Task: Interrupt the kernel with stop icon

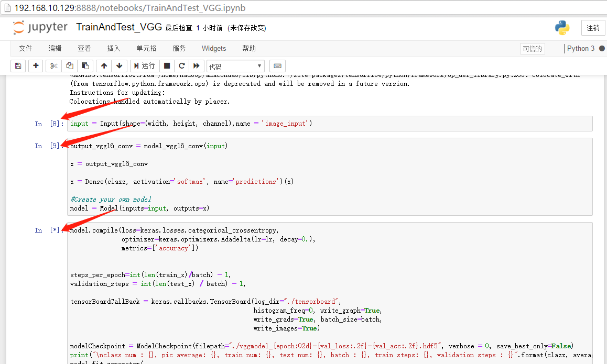Action: tap(167, 66)
